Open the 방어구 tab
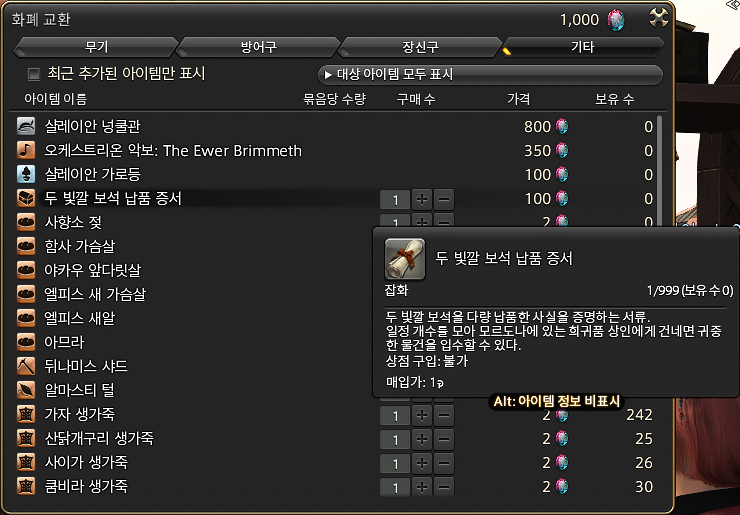 (x=258, y=47)
